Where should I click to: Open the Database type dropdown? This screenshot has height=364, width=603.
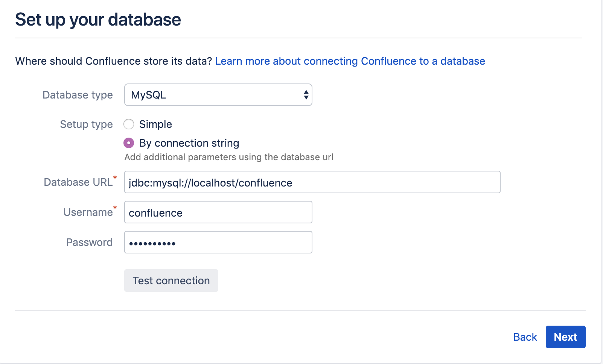218,95
